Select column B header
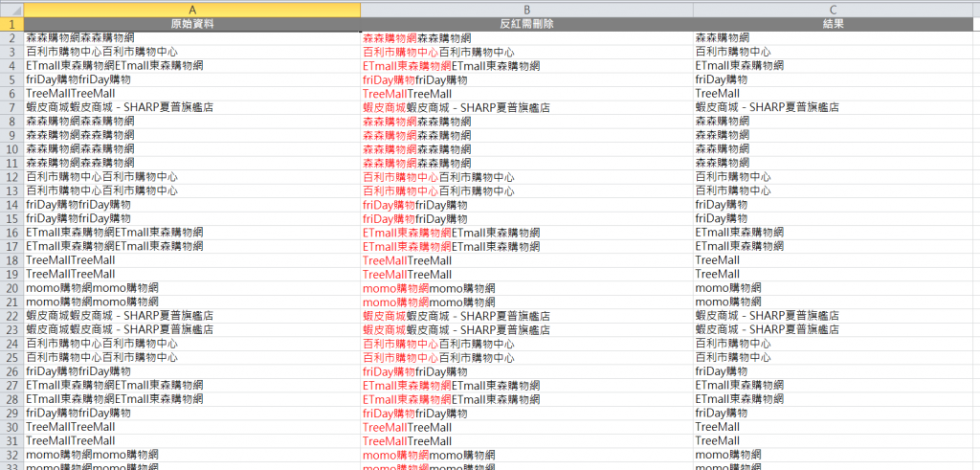This screenshot has height=470, width=980. pos(527,10)
